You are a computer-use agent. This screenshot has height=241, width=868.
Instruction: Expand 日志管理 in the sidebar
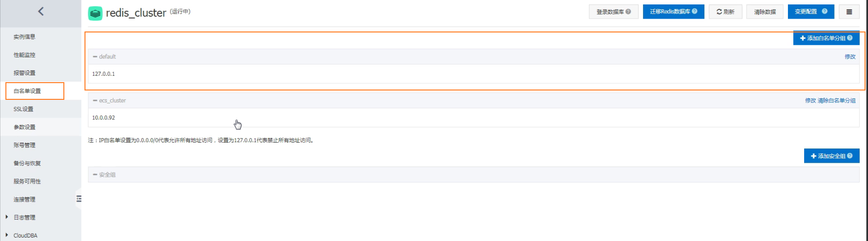(7, 217)
